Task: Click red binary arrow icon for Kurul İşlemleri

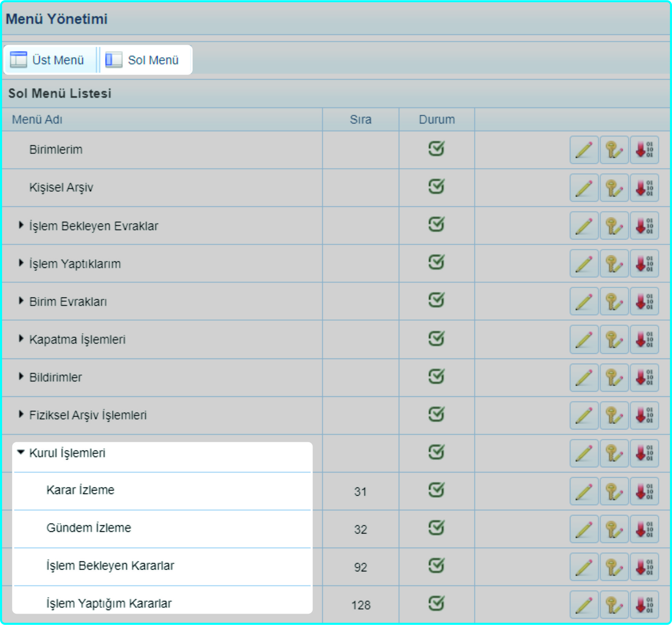Action: point(644,453)
